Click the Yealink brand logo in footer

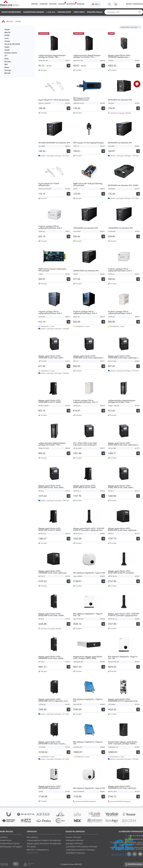pos(112,814)
